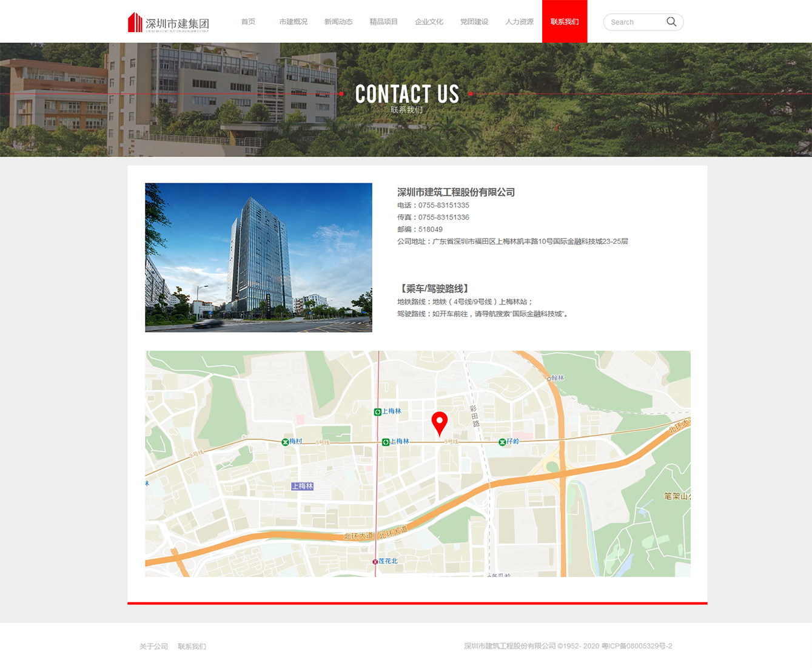This screenshot has height=668, width=812.
Task: Navigate to 党团建设 section
Action: (x=474, y=22)
